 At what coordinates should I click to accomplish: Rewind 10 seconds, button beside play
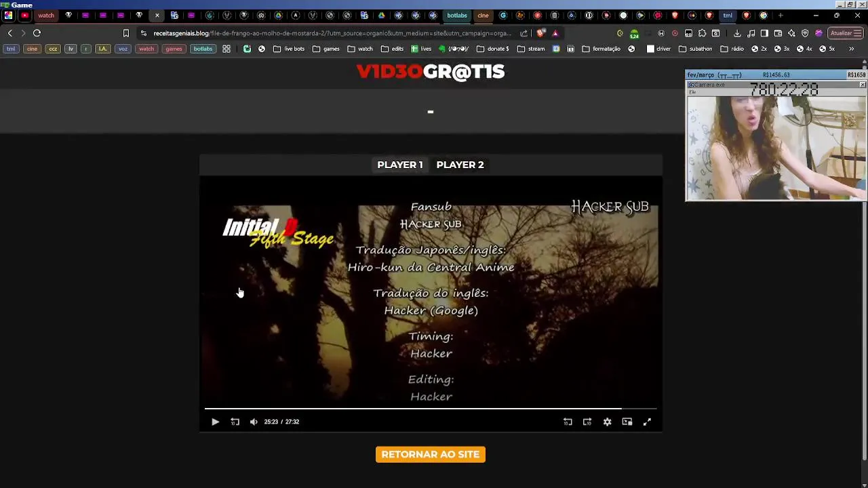pyautogui.click(x=235, y=422)
